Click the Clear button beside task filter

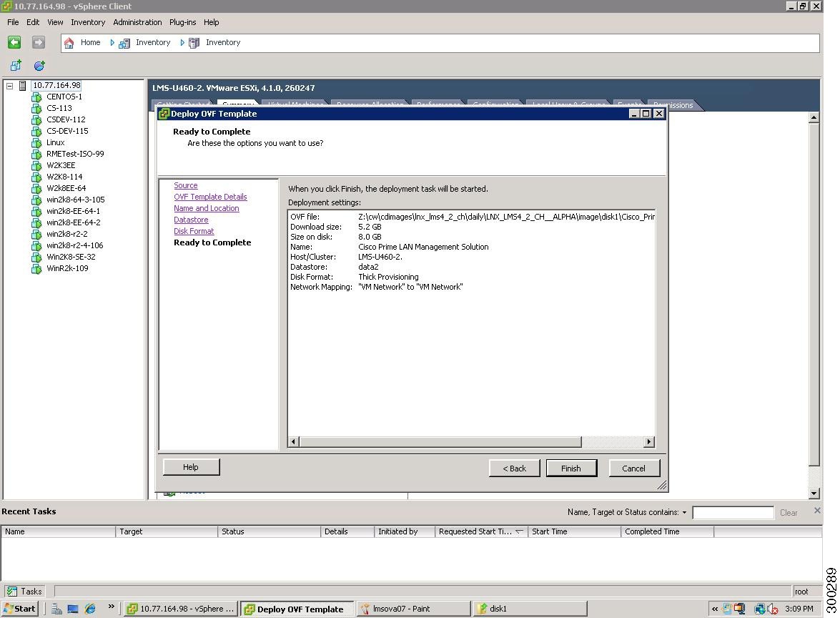point(789,513)
